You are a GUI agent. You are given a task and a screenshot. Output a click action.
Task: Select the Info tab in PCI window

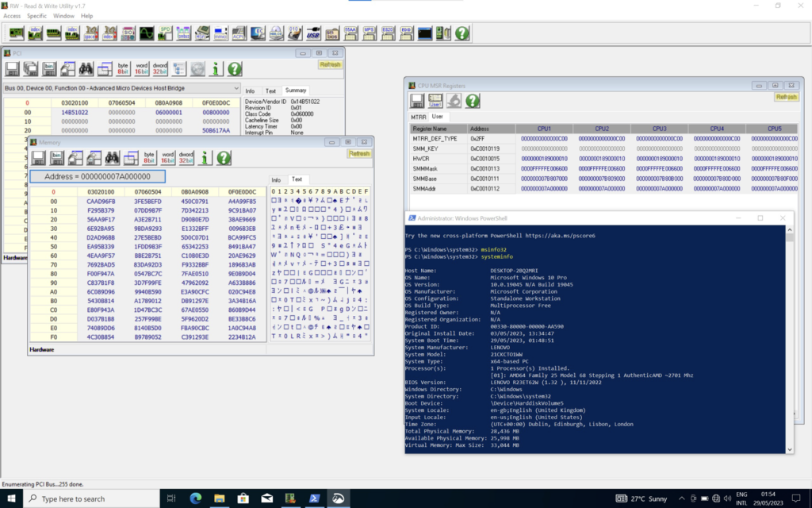tap(250, 91)
